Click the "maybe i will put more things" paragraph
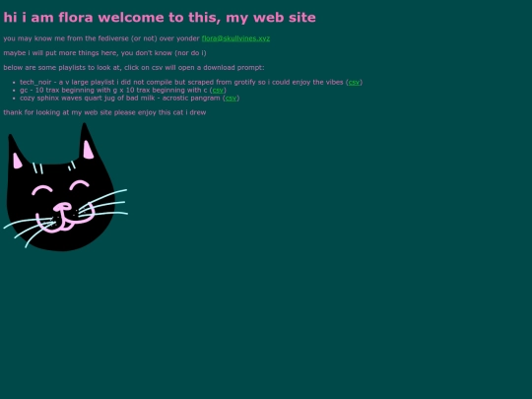The height and width of the screenshot is (399, 532). 104,53
